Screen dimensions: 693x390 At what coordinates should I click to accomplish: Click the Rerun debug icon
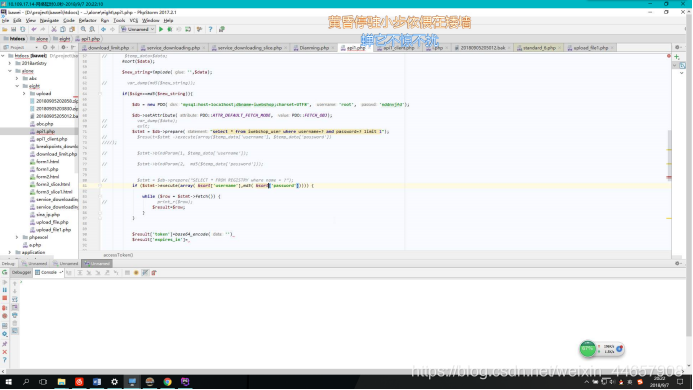pyautogui.click(x=4, y=272)
